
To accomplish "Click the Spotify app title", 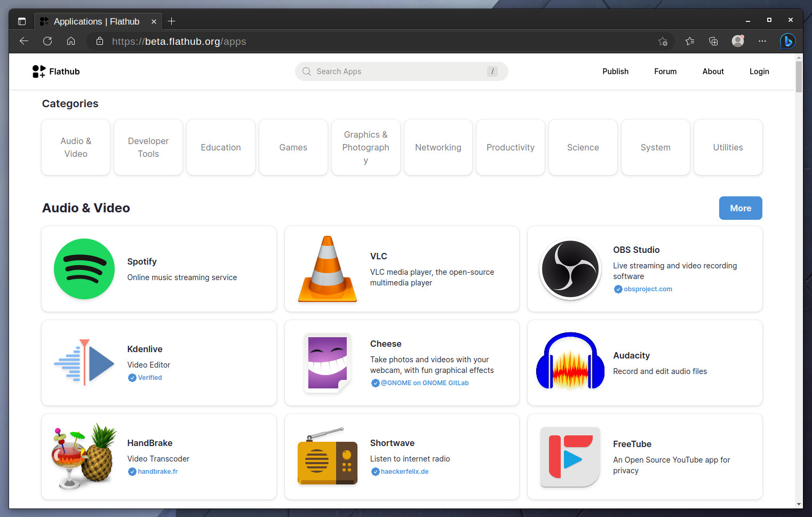I will tap(142, 261).
